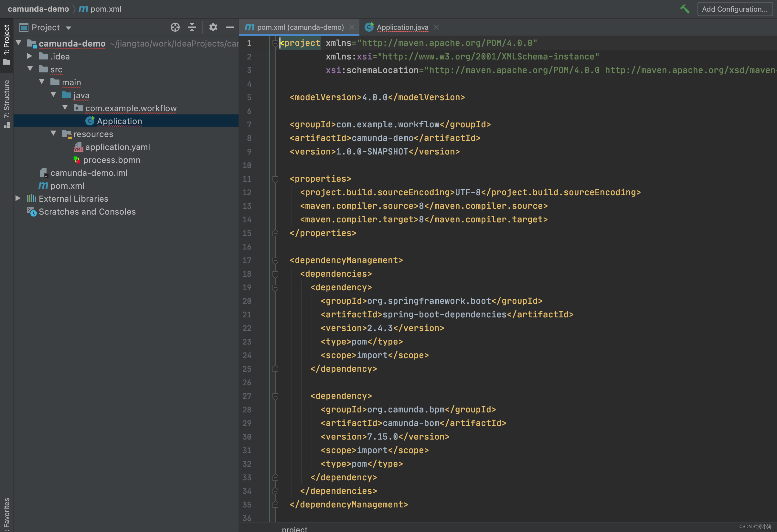Click the fold end marker at line 35
Image resolution: width=777 pixels, height=532 pixels.
275,505
